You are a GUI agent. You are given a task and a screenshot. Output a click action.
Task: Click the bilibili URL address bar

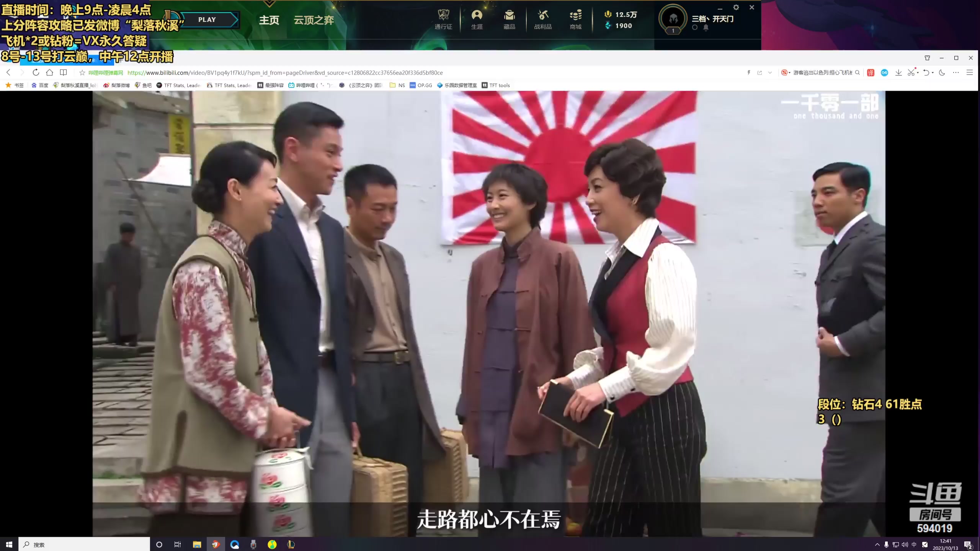285,73
